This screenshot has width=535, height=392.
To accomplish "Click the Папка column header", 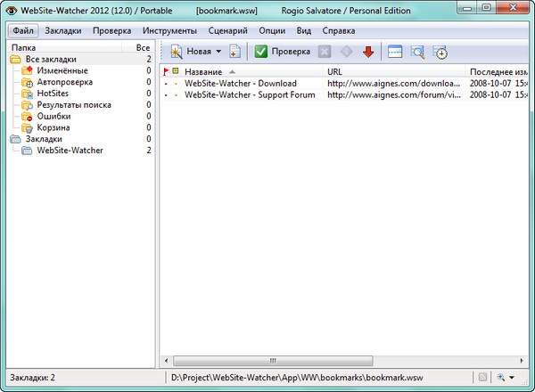I will pyautogui.click(x=64, y=48).
